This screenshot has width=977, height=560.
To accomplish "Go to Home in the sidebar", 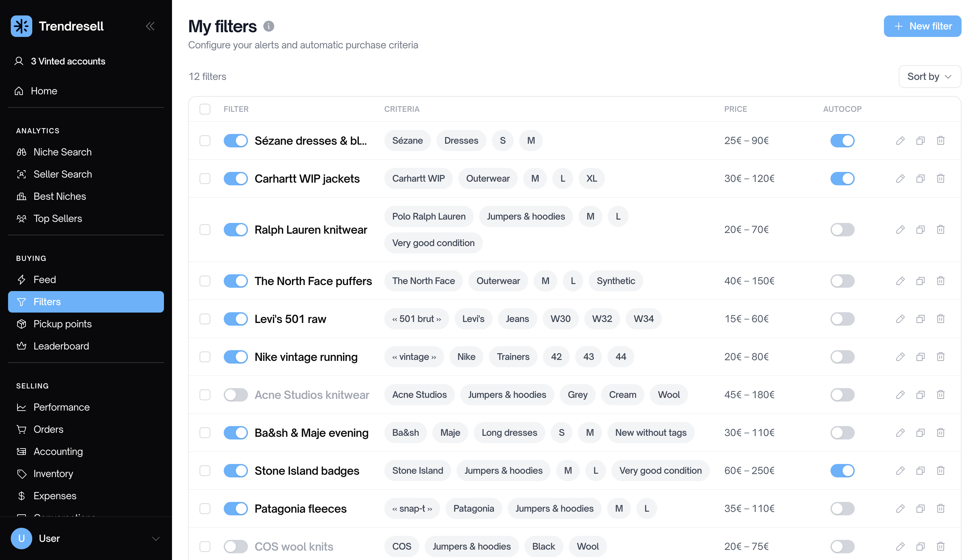I will 86,91.
